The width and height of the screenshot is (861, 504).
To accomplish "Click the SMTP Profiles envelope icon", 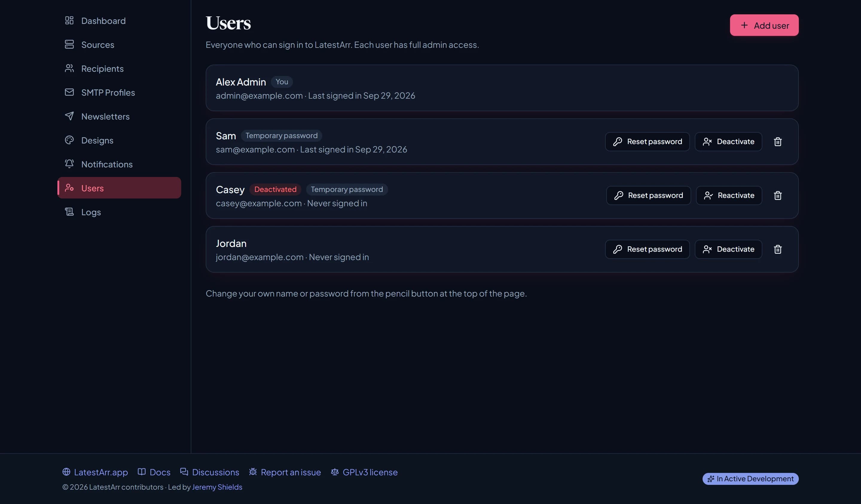I will 69,92.
